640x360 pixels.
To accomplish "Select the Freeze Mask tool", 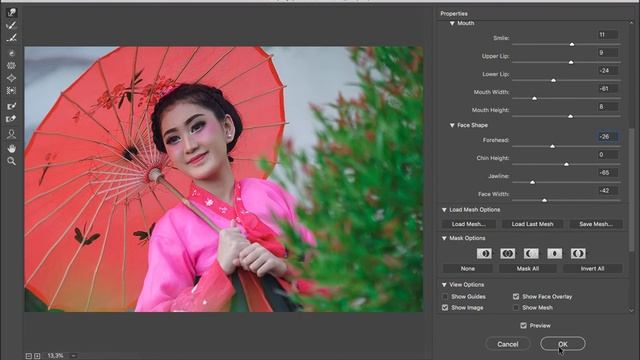I will [11, 106].
